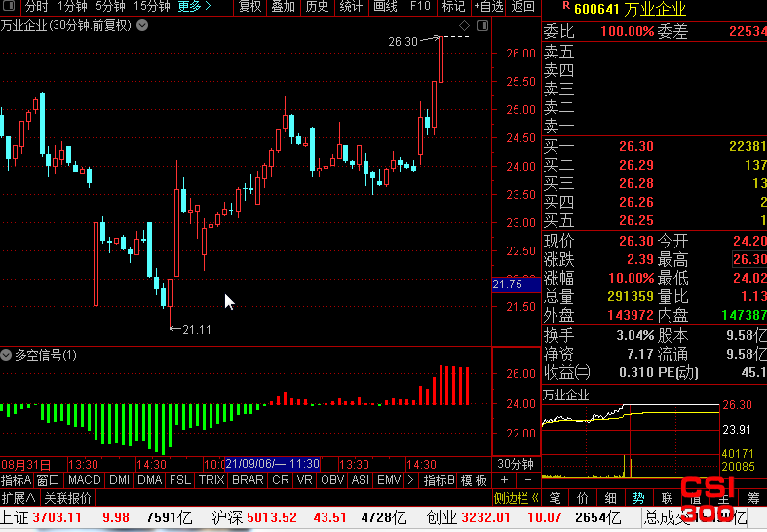Switch indicator to MACD
Viewport: 767px width, 532px height.
(84, 480)
